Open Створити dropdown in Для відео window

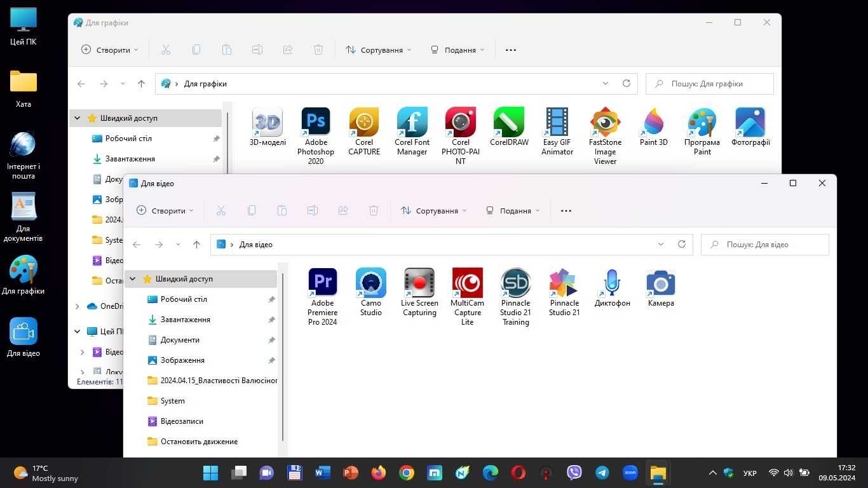click(165, 210)
